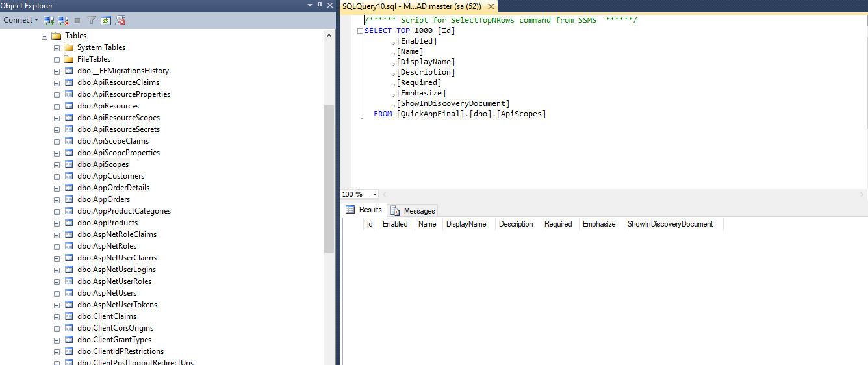Click the Enabled column header in results

click(x=396, y=224)
